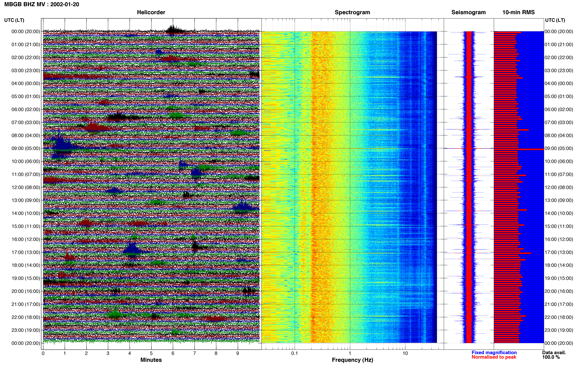
Task: Click "01:00 (21:00)" on the helicorder time axis
Action: [26, 45]
